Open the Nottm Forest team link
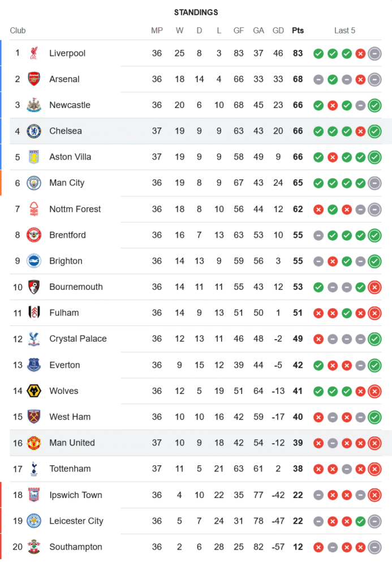The height and width of the screenshot is (566, 392). tap(75, 209)
